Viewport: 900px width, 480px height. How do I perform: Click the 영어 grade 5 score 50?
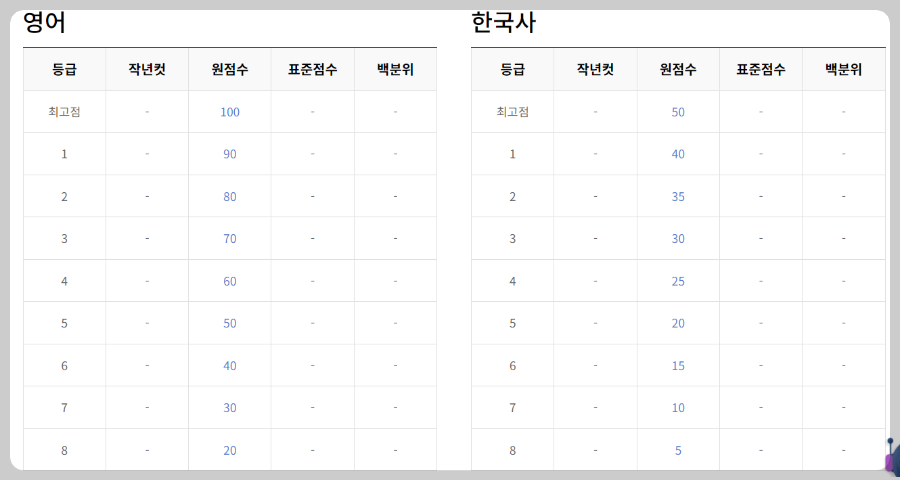[x=230, y=323]
